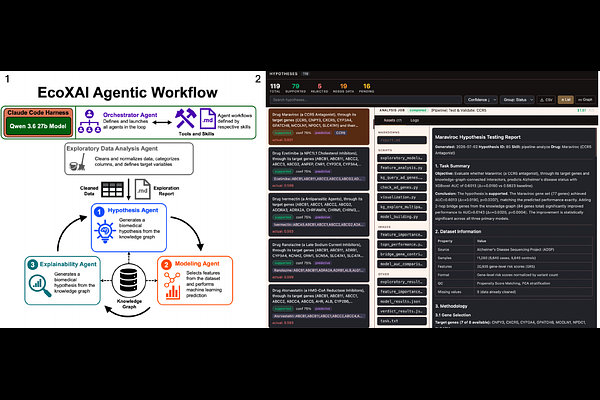Click the Exploration Report .md file icon
The image size is (600, 400).
142,189
